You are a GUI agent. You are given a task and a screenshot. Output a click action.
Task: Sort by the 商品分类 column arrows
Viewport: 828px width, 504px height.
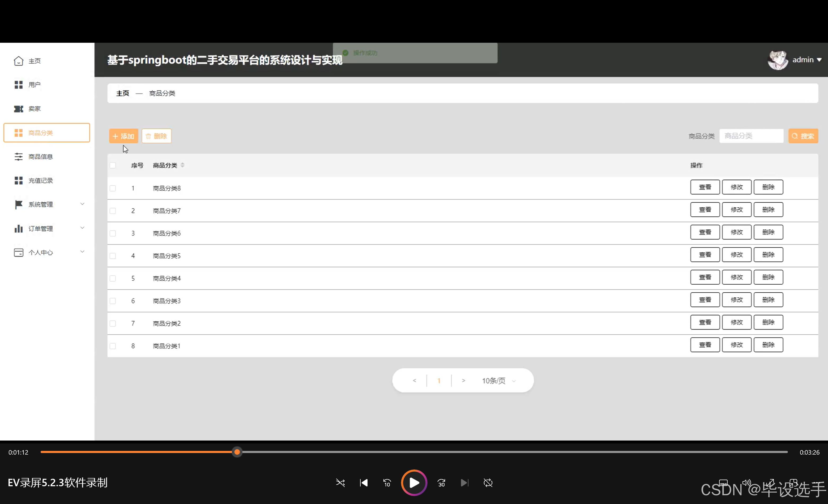click(182, 165)
